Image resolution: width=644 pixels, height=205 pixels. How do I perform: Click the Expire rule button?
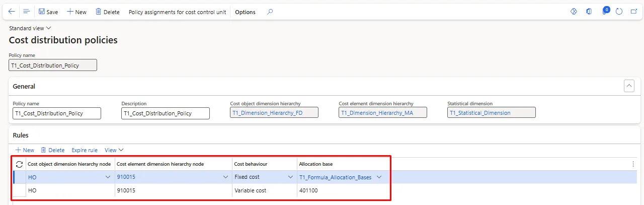tap(85, 150)
